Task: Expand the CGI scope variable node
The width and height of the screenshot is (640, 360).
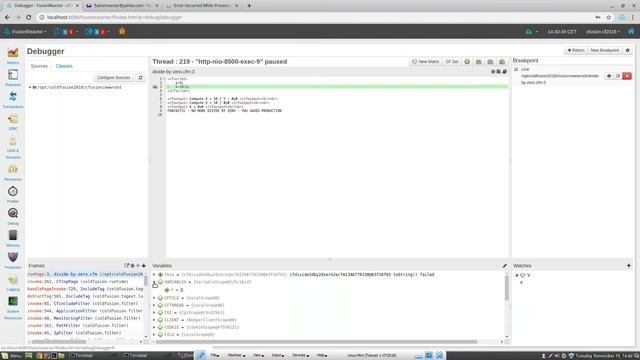Action: pos(154,313)
